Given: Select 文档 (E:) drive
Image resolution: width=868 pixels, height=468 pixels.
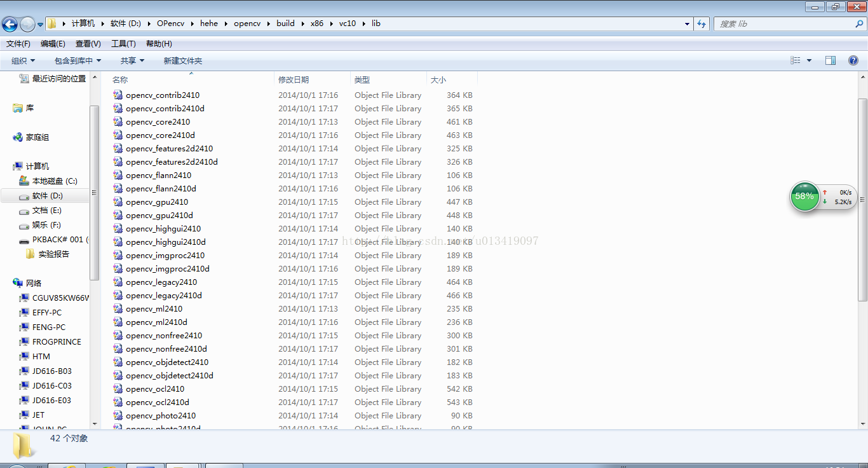Looking at the screenshot, I should tap(40, 210).
